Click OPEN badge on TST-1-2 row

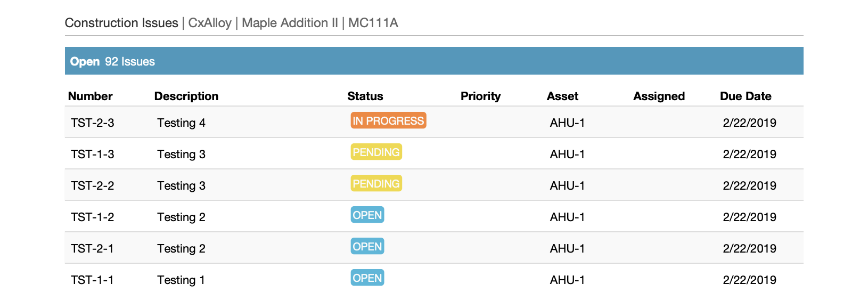tap(367, 215)
